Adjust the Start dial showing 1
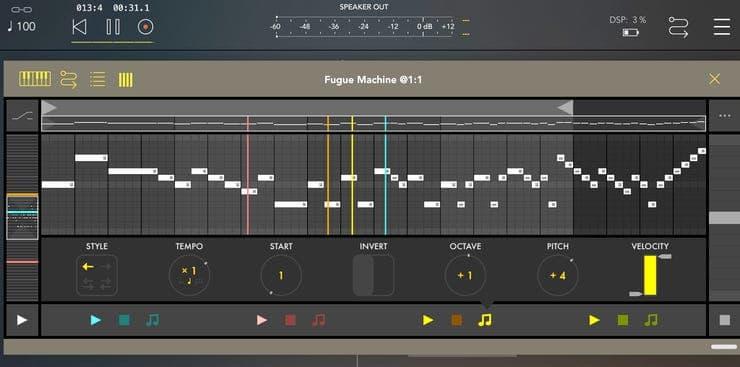Screen dimensions: 740x367 click(x=281, y=275)
